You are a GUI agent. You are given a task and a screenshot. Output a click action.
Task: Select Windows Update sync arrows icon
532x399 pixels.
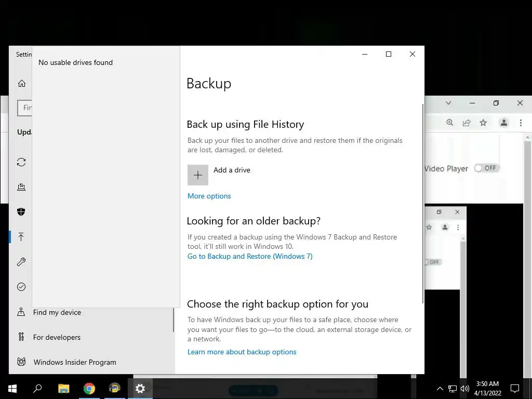pos(21,162)
